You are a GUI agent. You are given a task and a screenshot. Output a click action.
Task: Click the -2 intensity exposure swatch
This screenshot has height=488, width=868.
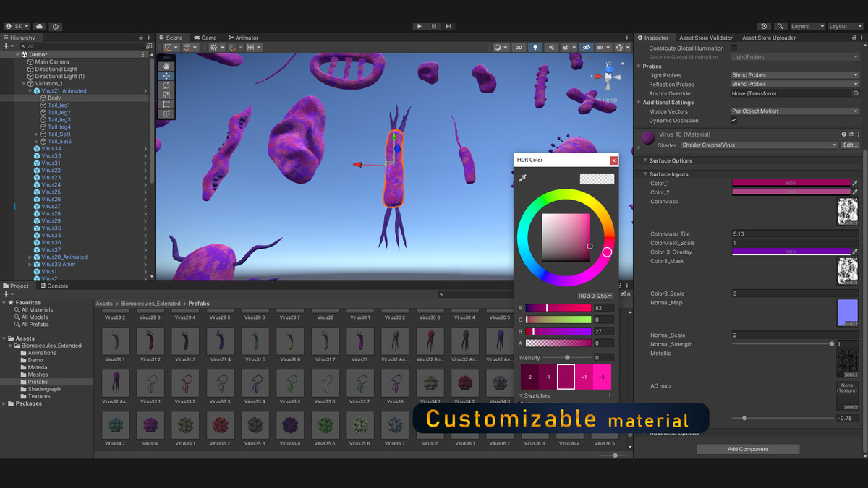coord(529,377)
